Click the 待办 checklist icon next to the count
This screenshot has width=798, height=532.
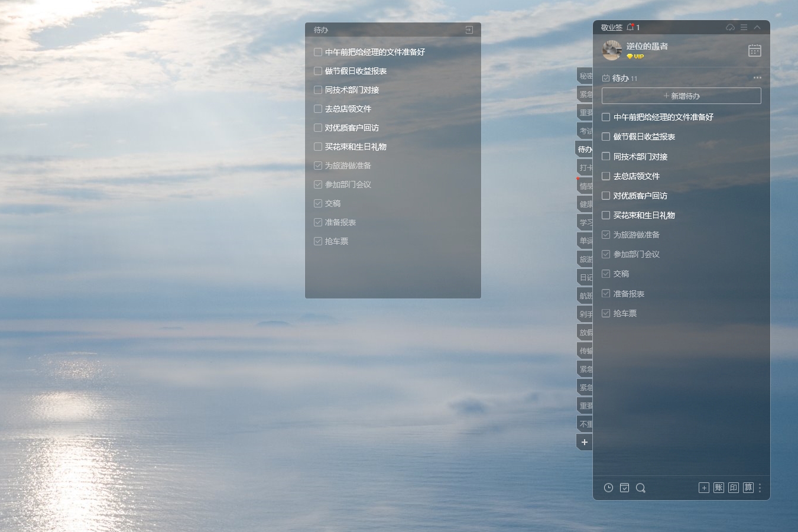[606, 78]
